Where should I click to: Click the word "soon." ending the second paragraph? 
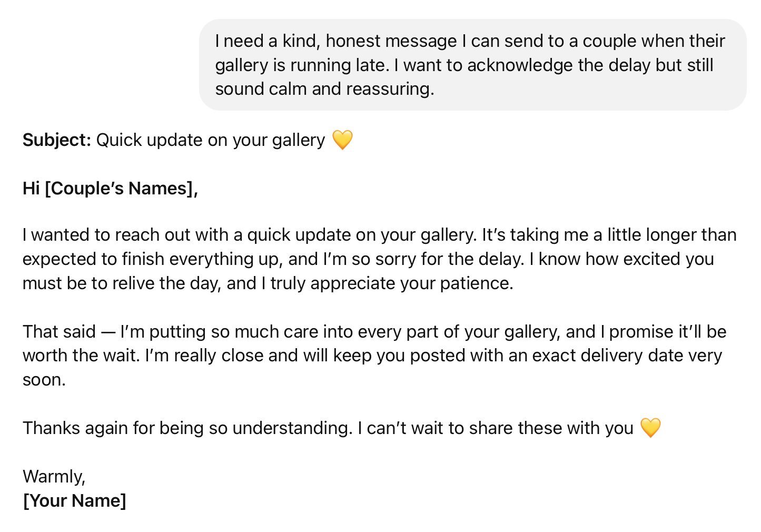44,380
